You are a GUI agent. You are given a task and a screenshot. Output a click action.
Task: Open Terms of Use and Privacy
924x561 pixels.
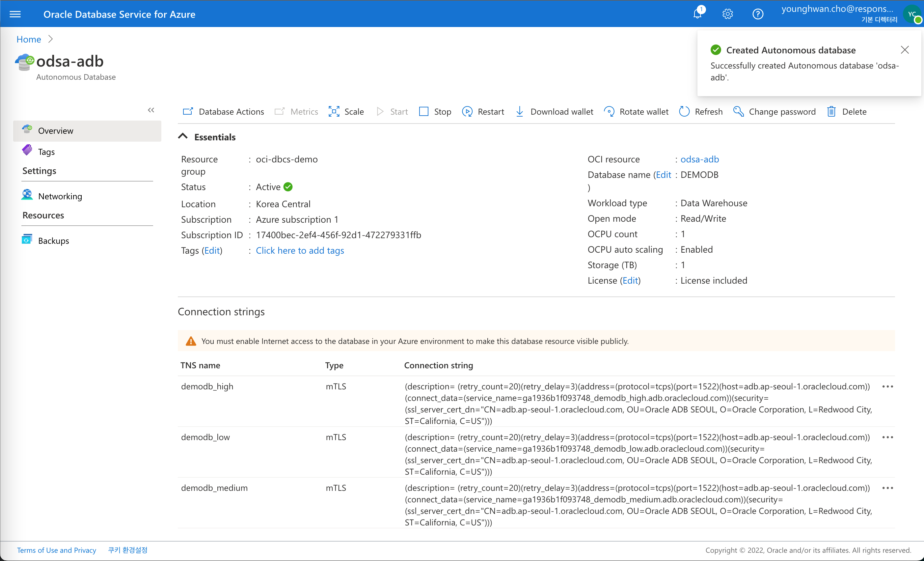pyautogui.click(x=57, y=550)
